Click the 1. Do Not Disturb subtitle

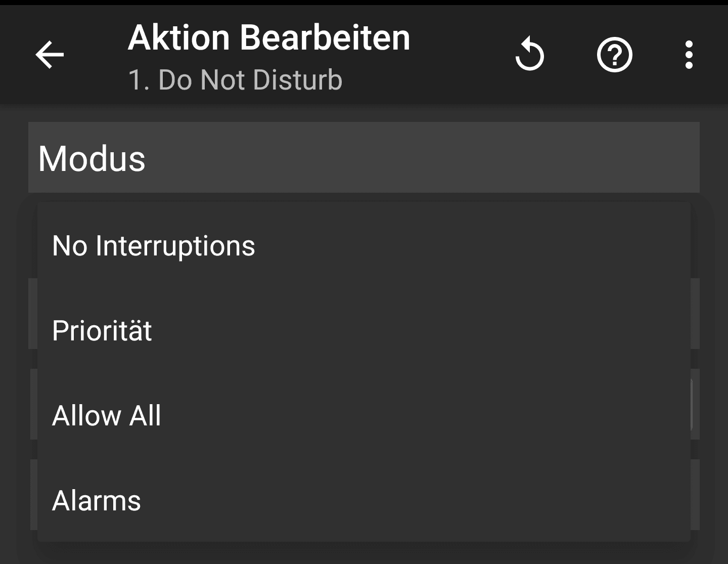tap(235, 80)
